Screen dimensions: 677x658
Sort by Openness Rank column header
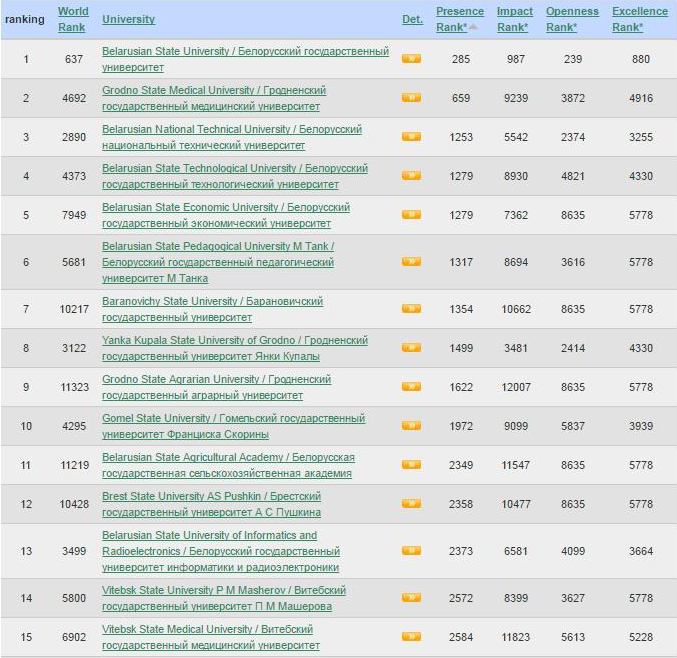tap(572, 19)
